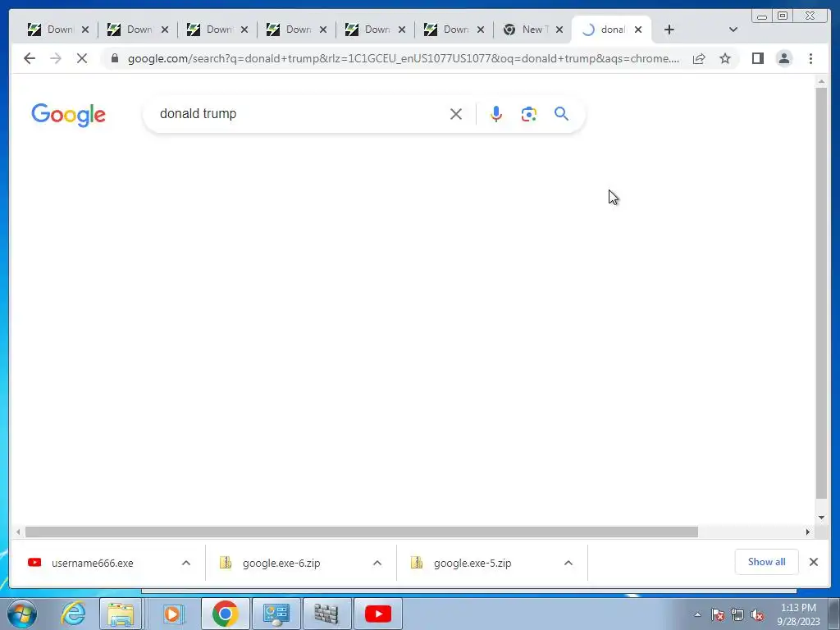
Task: Open Chrome's three-dot menu
Action: [810, 58]
